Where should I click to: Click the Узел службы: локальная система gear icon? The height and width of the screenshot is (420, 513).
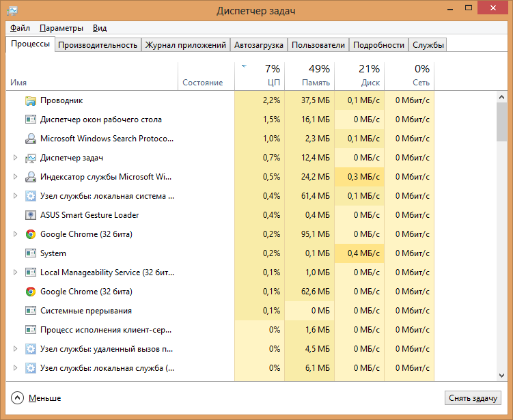point(31,196)
